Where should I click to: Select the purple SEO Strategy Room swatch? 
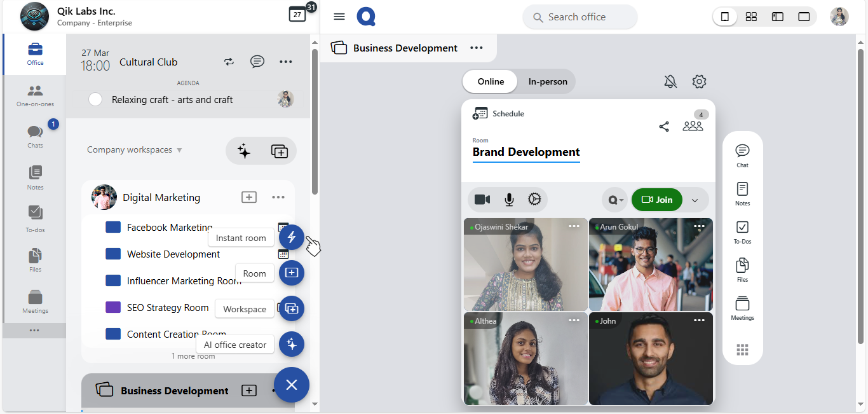[113, 307]
